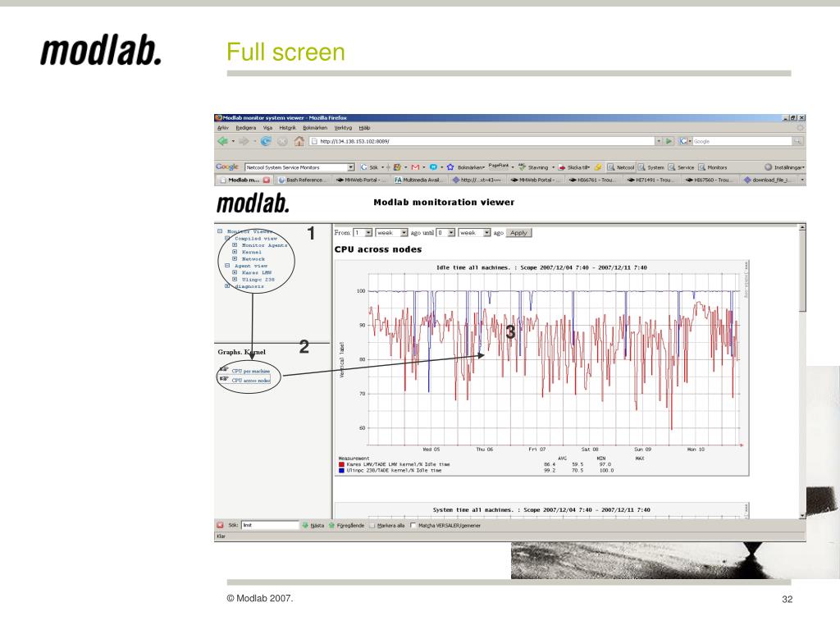
Task: Click the blue Ulinpc 238 legend swatch
Action: click(341, 470)
